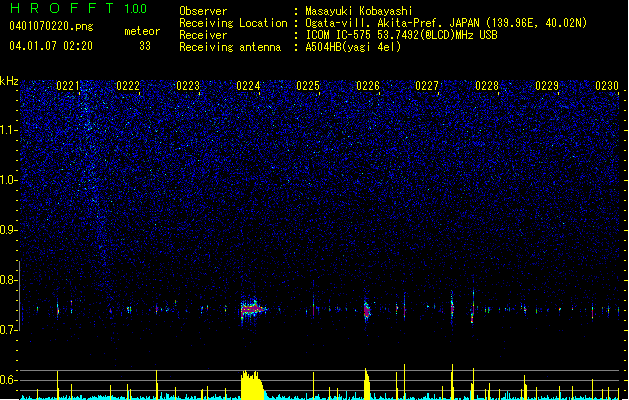Click the Receiving antenna label
The image size is (629, 400).
[x=230, y=47]
